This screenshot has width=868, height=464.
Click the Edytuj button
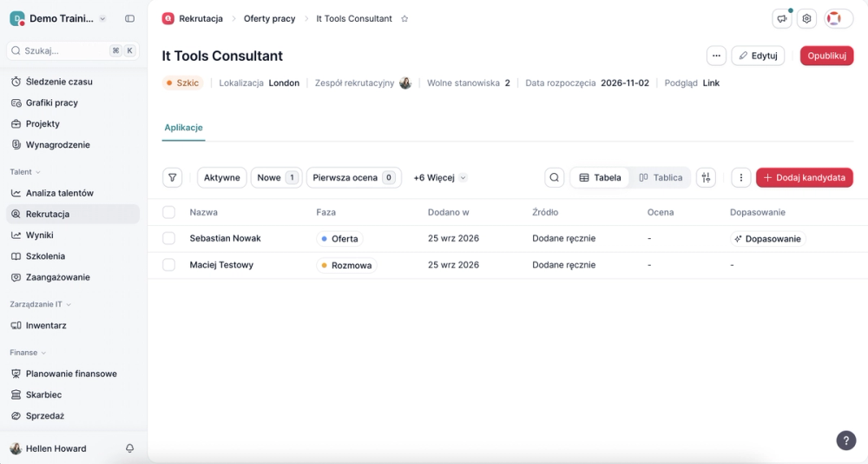pyautogui.click(x=758, y=56)
